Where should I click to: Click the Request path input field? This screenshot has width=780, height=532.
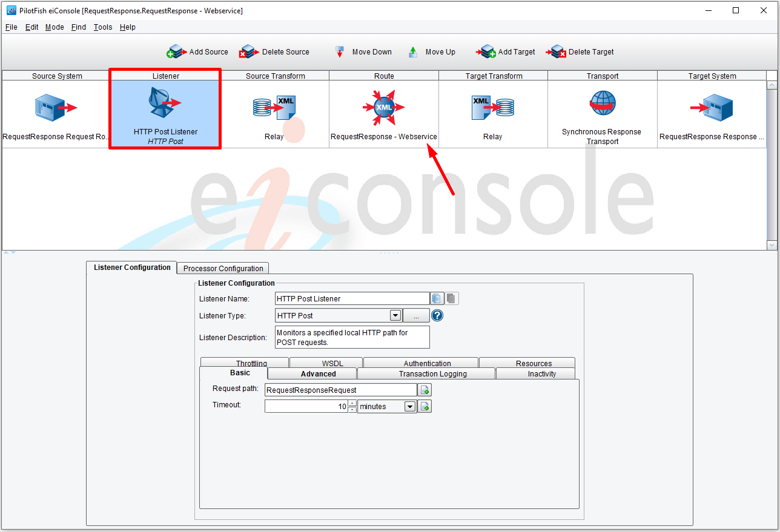click(x=341, y=390)
